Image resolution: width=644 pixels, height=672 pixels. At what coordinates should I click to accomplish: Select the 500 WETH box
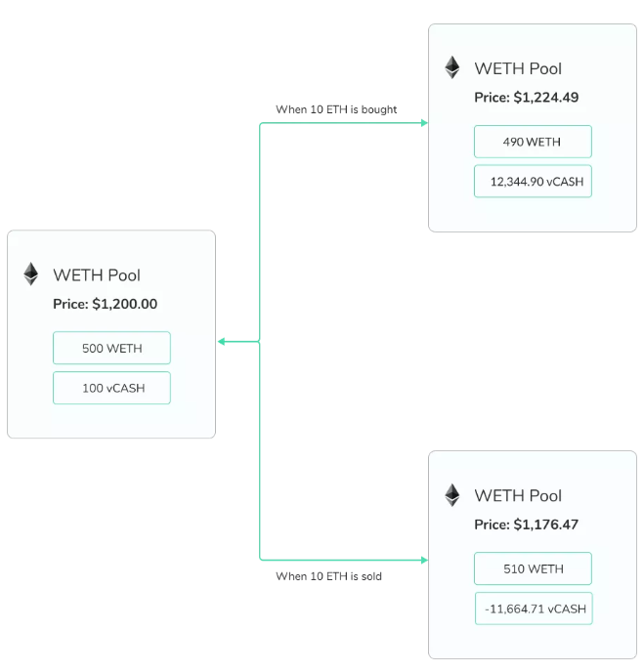tap(111, 348)
